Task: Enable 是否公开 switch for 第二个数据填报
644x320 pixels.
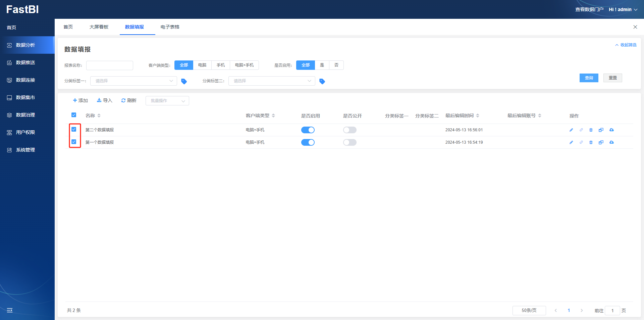Action: (350, 130)
